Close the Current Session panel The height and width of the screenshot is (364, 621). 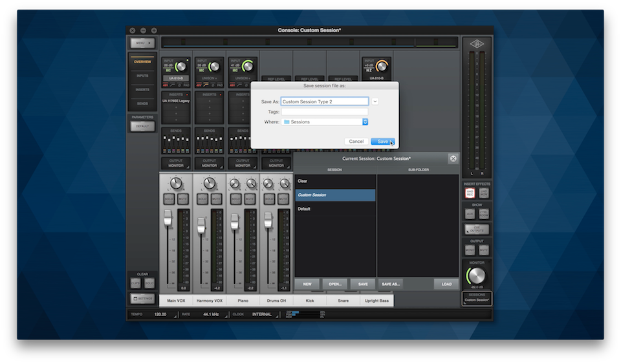pyautogui.click(x=453, y=158)
